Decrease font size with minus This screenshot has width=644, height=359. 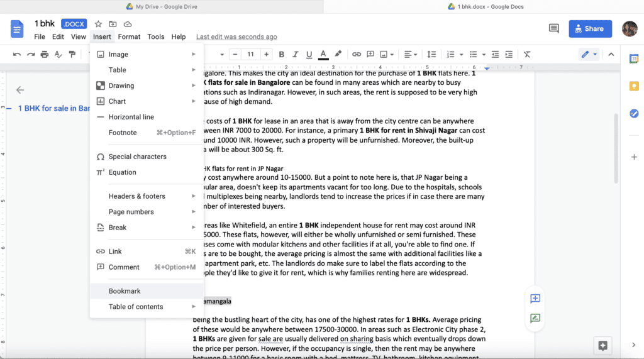[x=235, y=55]
